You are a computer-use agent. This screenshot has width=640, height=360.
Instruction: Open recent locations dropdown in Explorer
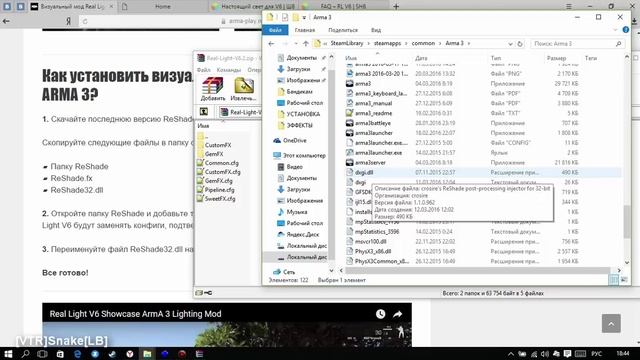(x=295, y=43)
